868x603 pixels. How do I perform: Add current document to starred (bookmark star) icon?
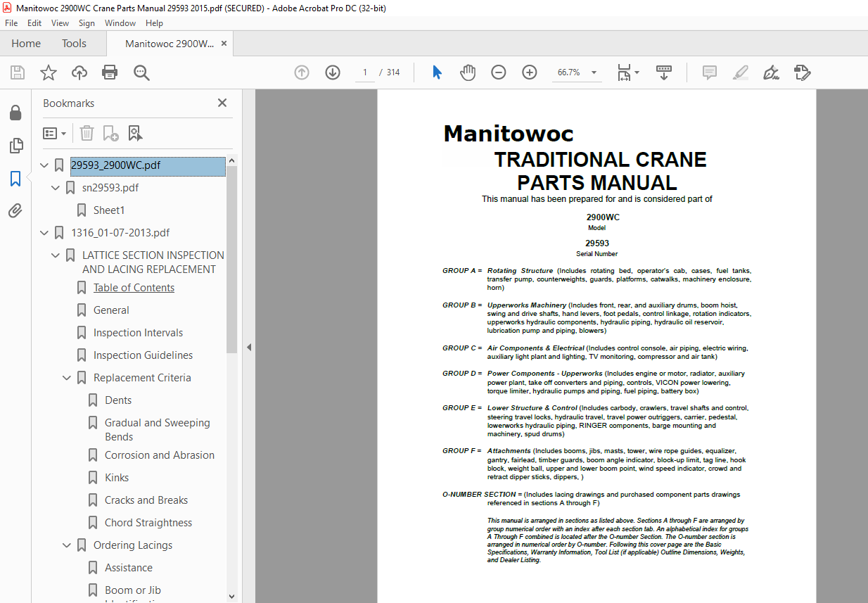coord(48,72)
